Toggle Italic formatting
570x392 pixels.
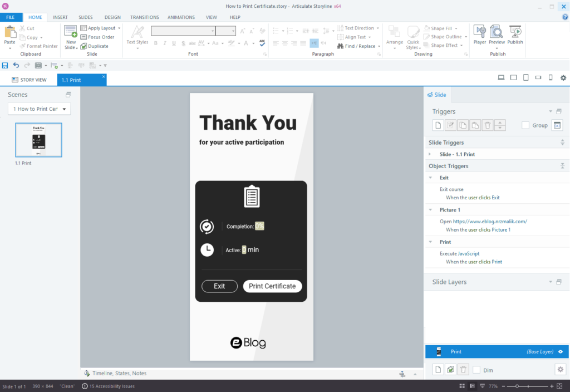[165, 43]
